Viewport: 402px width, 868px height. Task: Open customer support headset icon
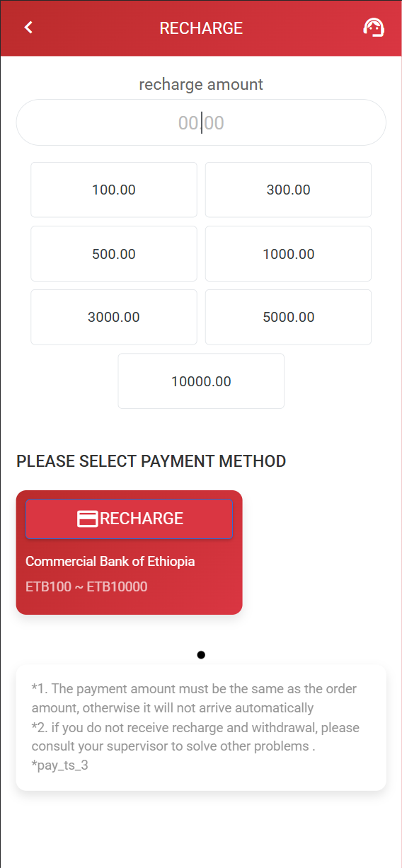[374, 28]
